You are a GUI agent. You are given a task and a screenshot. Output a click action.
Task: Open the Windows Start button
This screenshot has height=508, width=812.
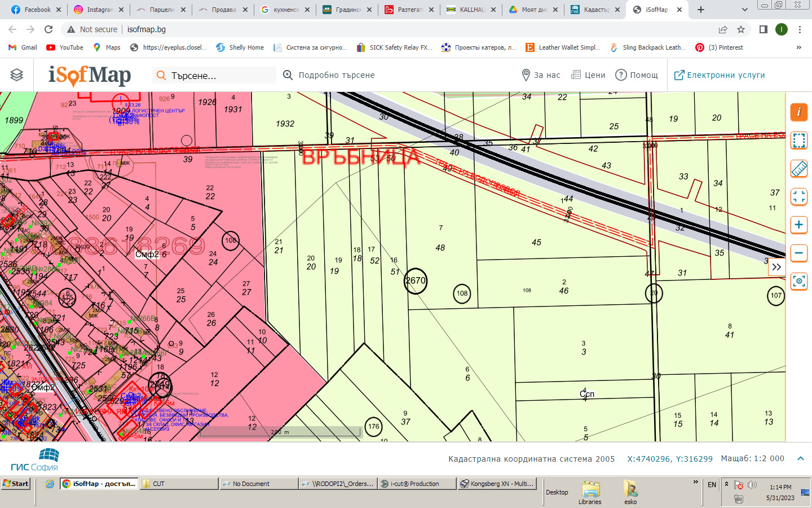click(16, 484)
